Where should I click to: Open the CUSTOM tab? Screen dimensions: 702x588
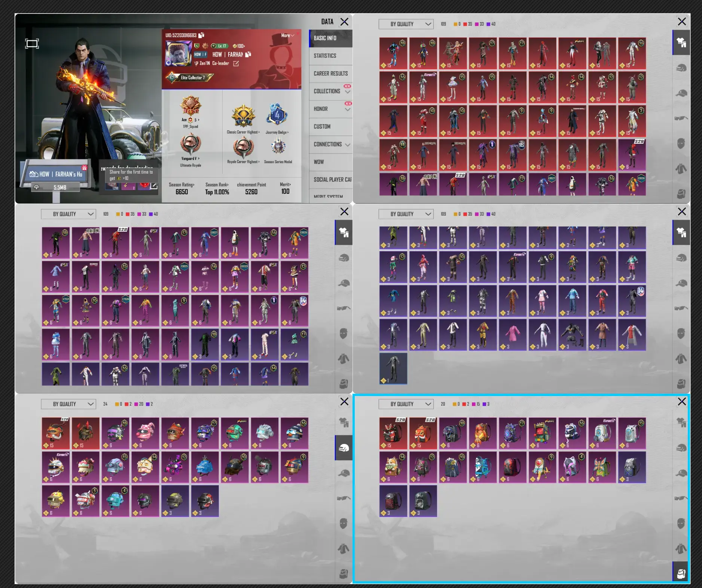pos(331,127)
